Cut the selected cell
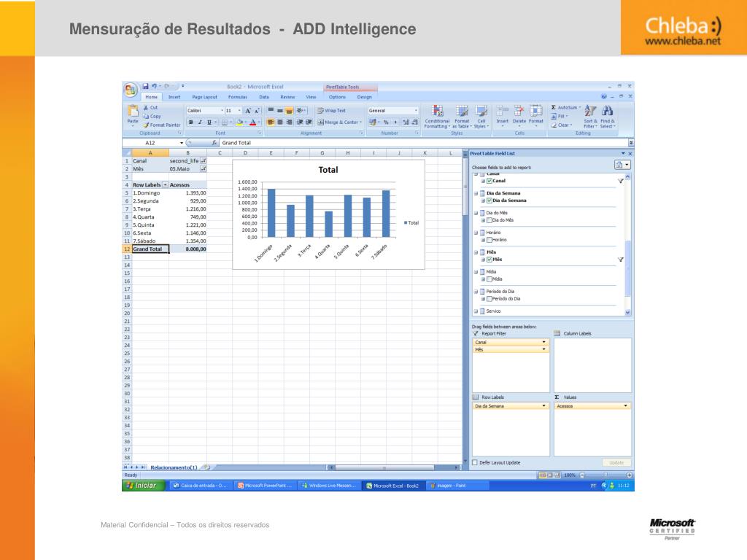Screen dimensions: 747x560 (151, 108)
